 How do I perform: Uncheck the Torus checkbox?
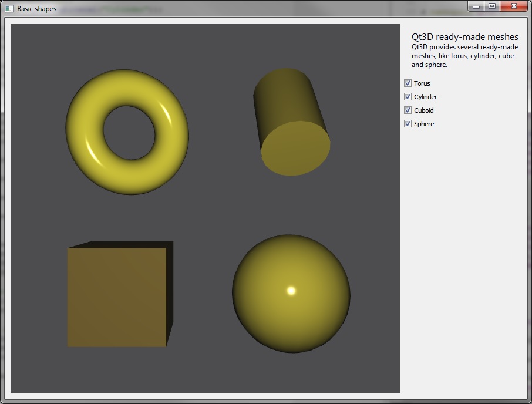(x=408, y=83)
